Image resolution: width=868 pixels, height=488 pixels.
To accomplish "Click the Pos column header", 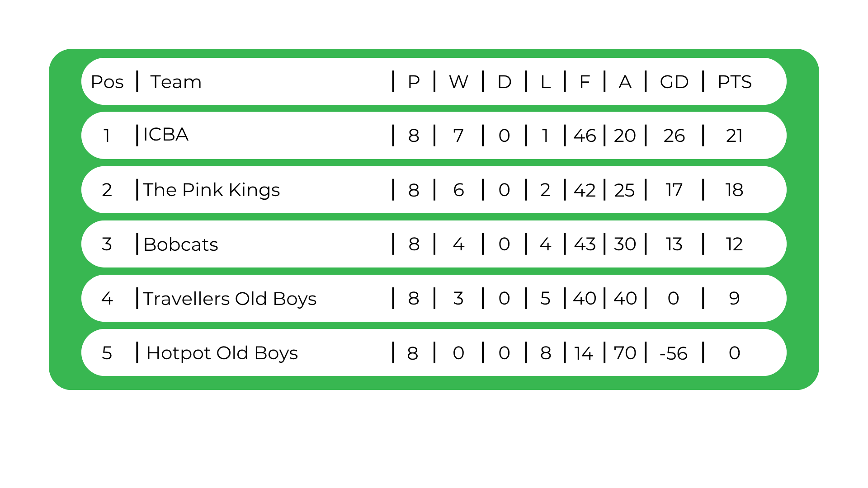I will tap(107, 82).
